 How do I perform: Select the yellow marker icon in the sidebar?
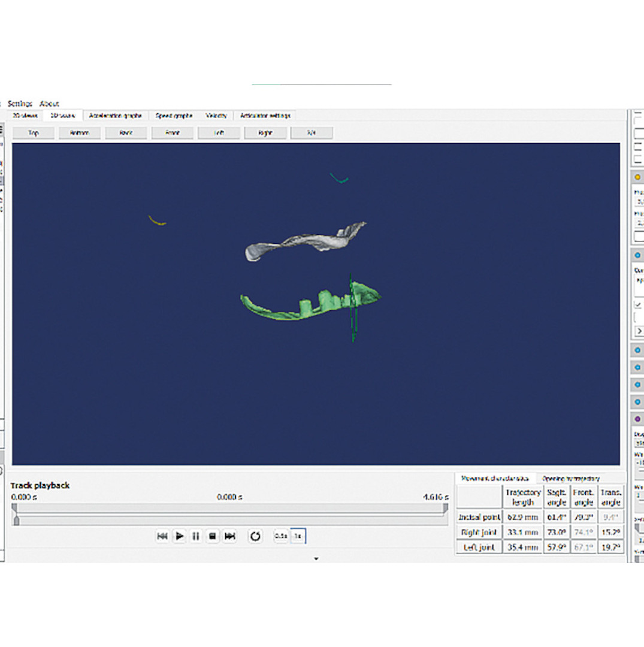(638, 177)
